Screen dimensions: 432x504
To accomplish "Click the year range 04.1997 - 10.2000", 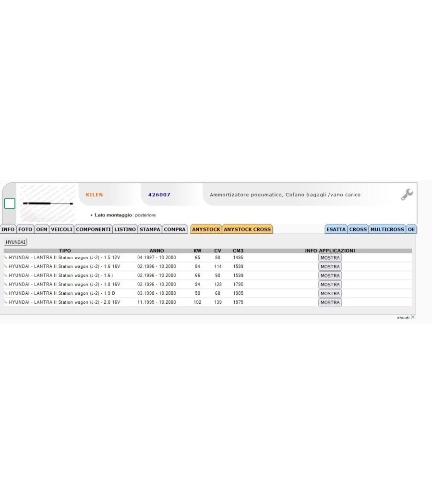I will (x=156, y=257).
